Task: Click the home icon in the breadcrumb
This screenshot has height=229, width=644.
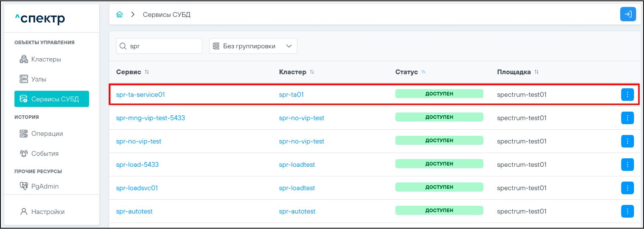Action: pos(119,14)
